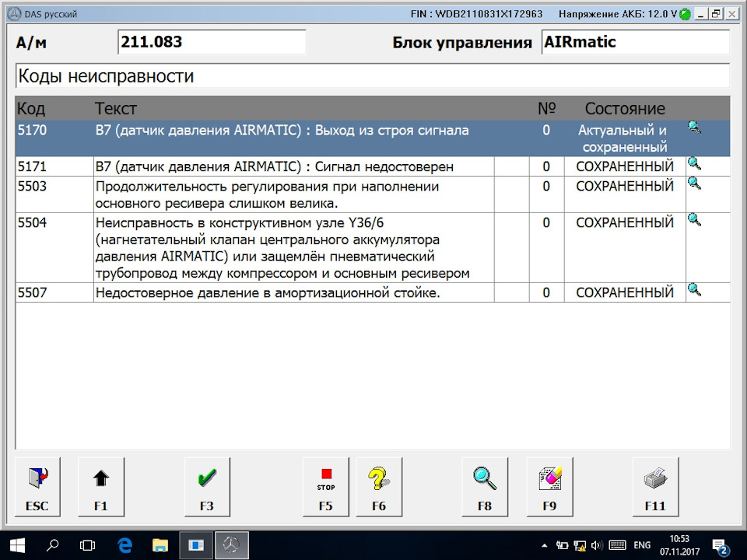
Task: Click the control unit field AIRmatic
Action: pos(636,42)
